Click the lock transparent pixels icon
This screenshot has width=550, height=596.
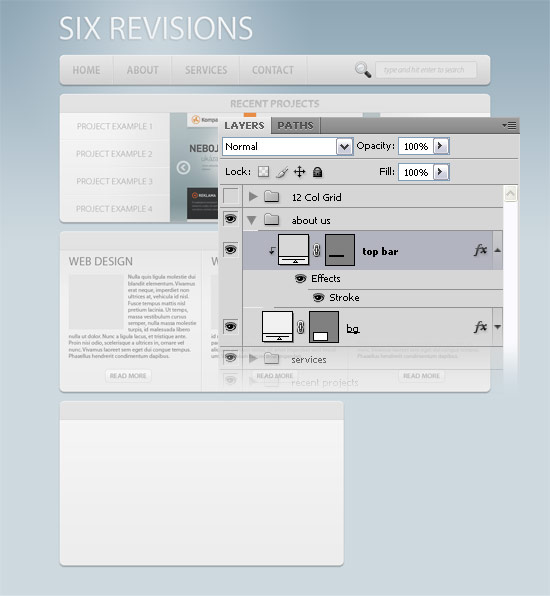[x=263, y=172]
